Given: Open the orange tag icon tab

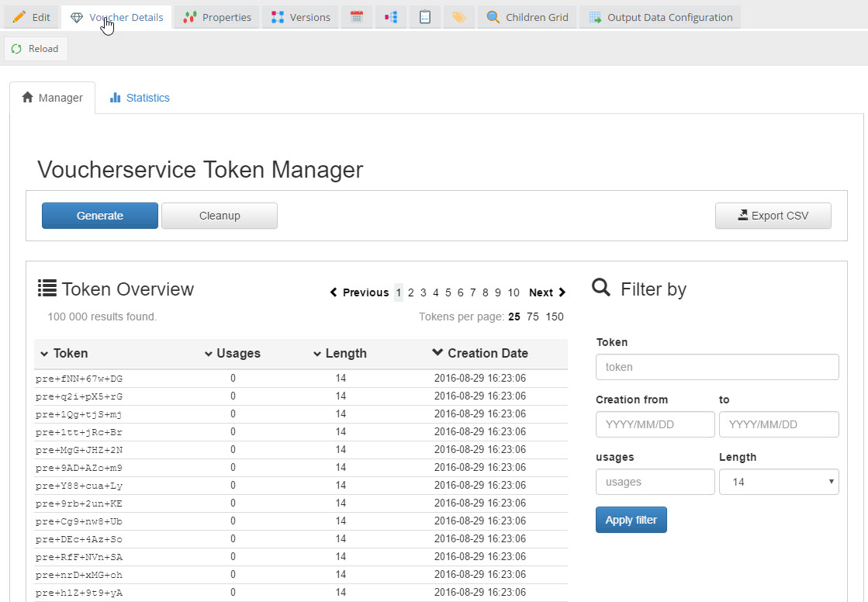Looking at the screenshot, I should point(458,17).
